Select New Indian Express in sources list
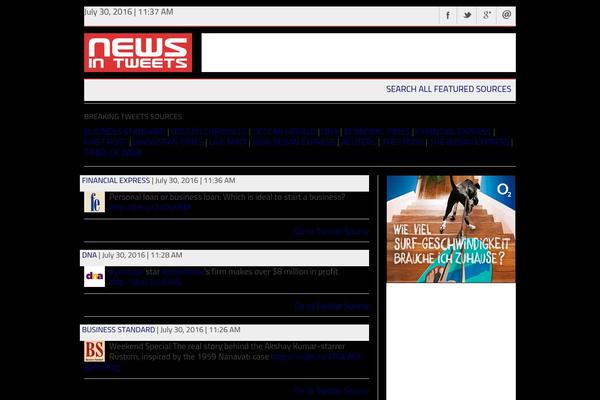This screenshot has width=600, height=400. click(x=294, y=142)
